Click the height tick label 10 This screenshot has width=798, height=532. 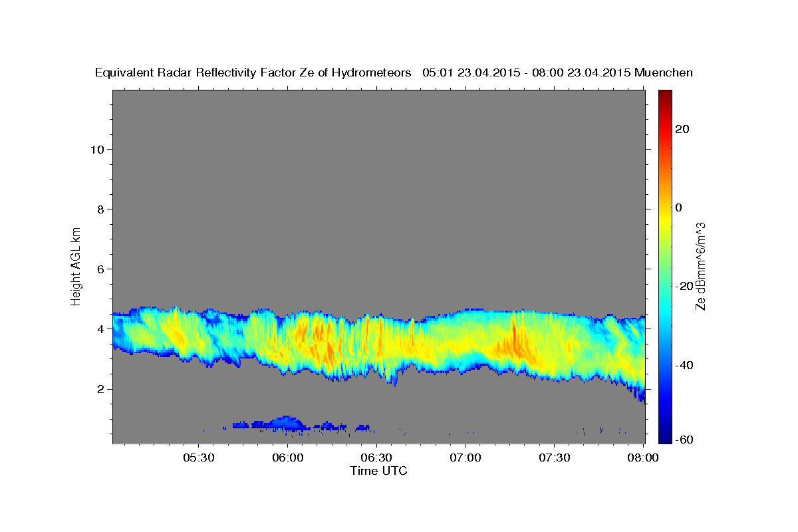[97, 150]
